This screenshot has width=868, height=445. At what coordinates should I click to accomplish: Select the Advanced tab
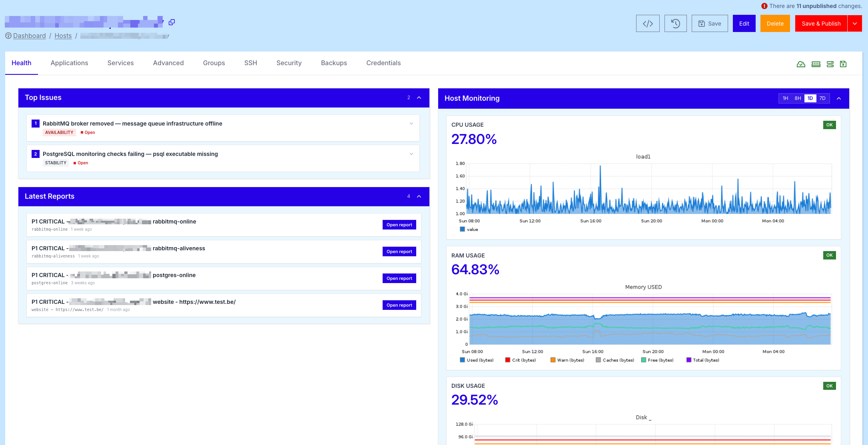168,63
